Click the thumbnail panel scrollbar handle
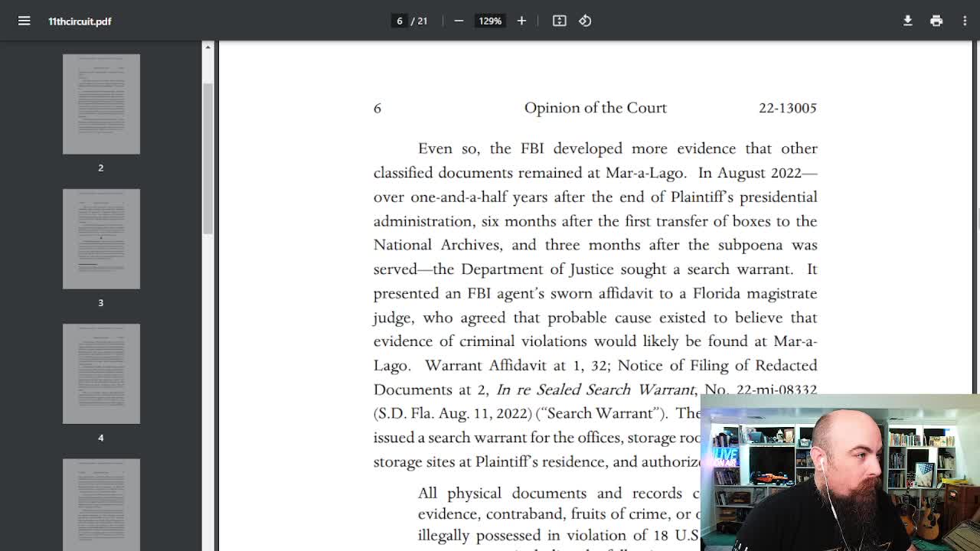 [207, 158]
